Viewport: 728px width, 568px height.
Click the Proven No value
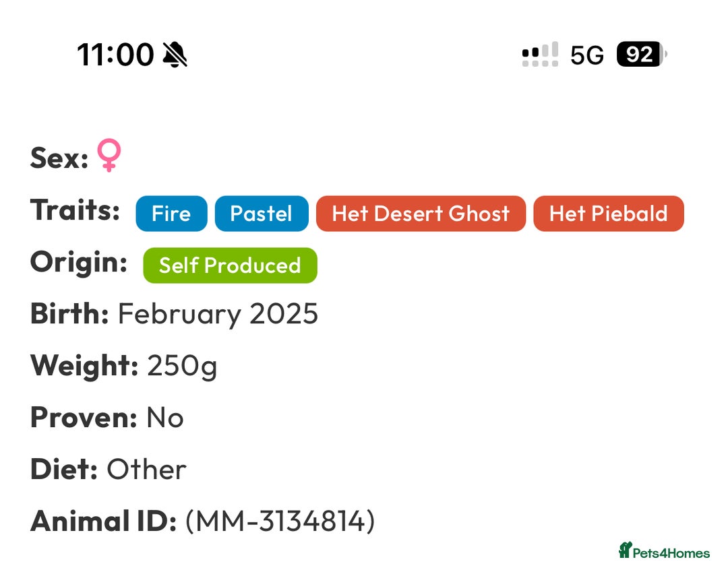[x=165, y=418]
